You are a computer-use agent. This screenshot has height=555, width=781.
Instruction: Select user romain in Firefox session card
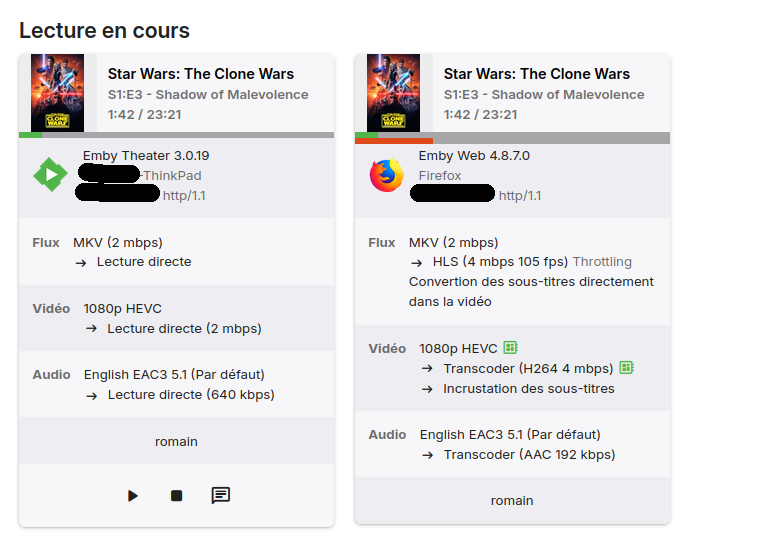pos(512,500)
